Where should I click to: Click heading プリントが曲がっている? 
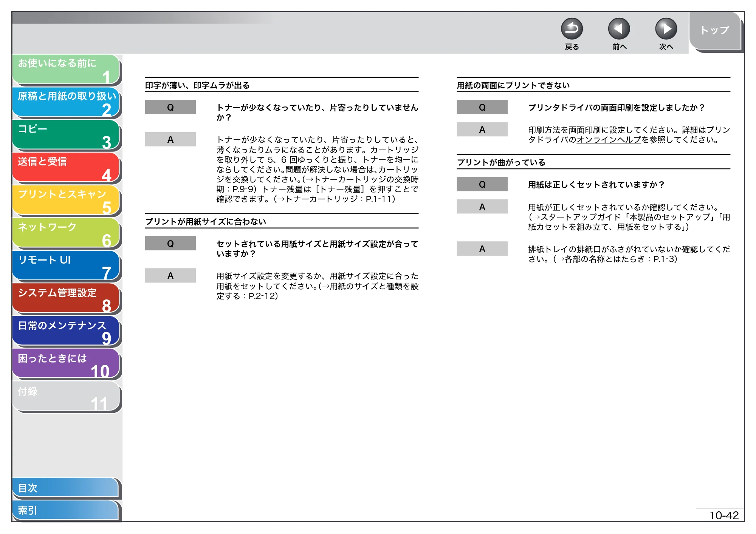point(501,162)
